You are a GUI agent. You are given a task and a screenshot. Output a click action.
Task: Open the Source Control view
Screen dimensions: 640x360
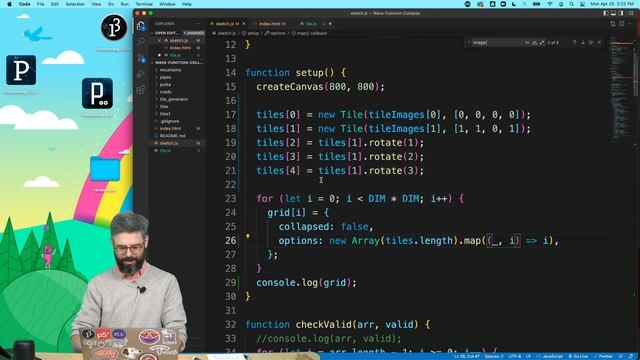(x=141, y=58)
